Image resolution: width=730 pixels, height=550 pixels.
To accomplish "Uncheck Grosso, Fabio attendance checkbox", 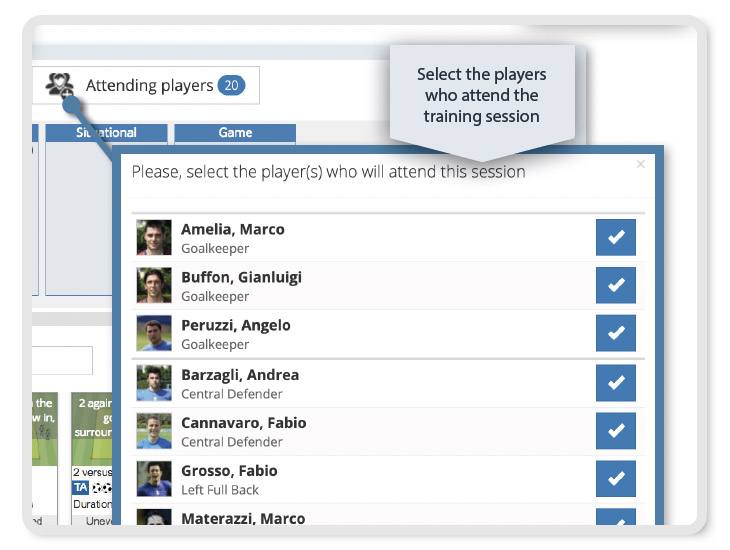I will pyautogui.click(x=615, y=479).
